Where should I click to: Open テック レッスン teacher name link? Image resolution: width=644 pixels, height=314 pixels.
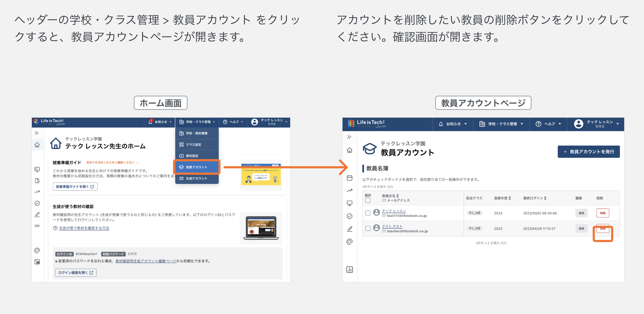point(394,211)
